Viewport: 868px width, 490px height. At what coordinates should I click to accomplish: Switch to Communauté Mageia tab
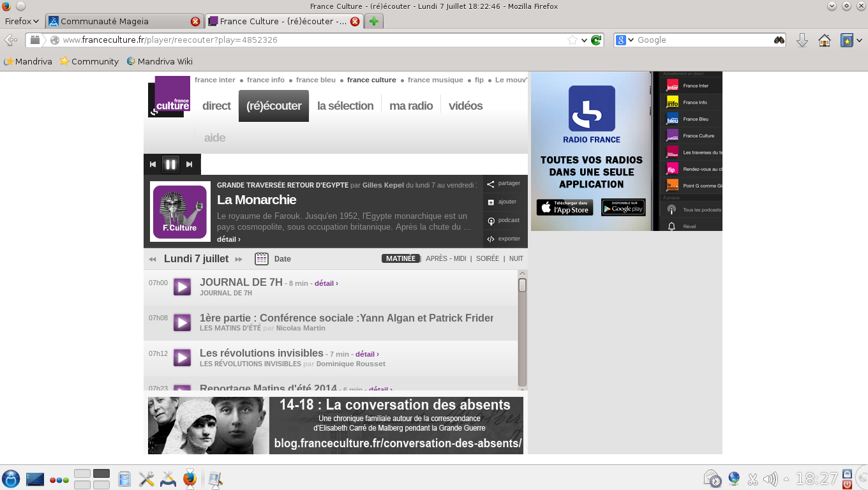(x=125, y=21)
